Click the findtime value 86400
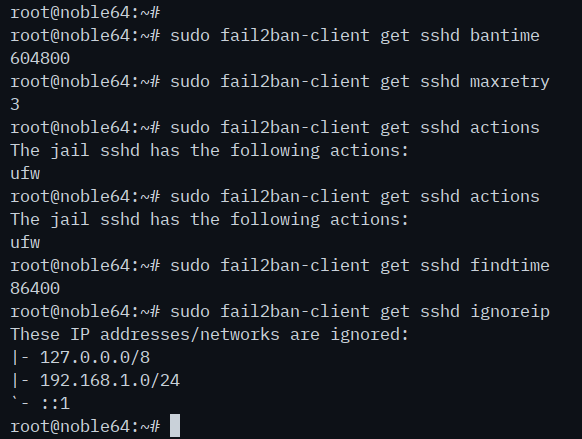This screenshot has height=439, width=582. tap(35, 289)
